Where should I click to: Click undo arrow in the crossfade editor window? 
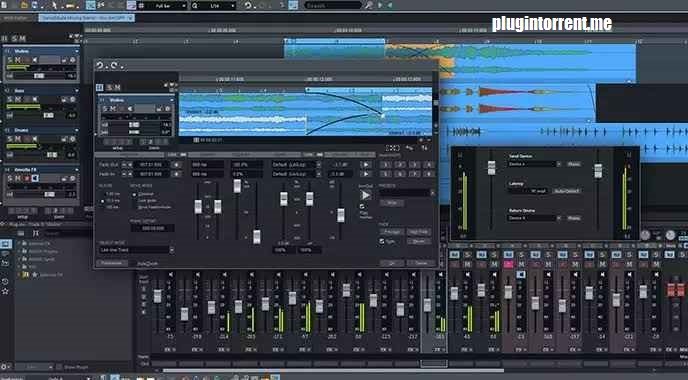[100, 65]
